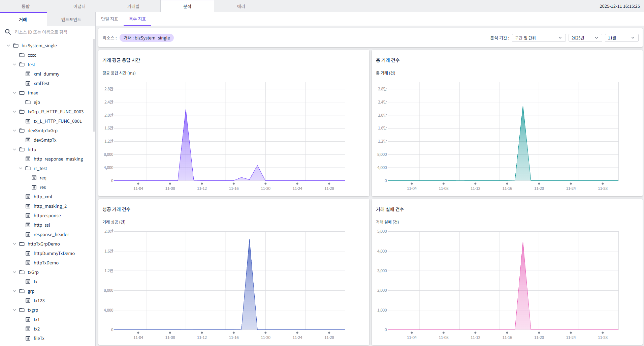Click the 거래 : bizSystem_single resource chip
The height and width of the screenshot is (346, 644).
(147, 38)
